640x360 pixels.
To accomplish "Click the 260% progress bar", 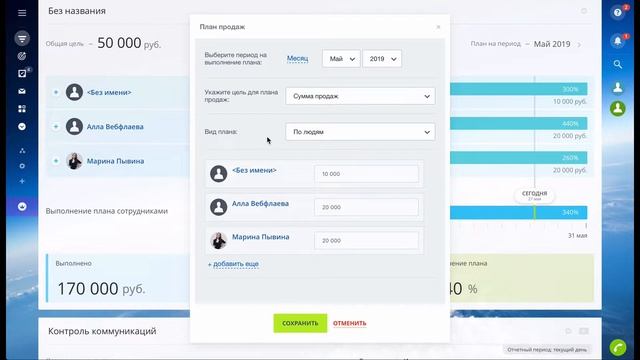I will pos(518,158).
